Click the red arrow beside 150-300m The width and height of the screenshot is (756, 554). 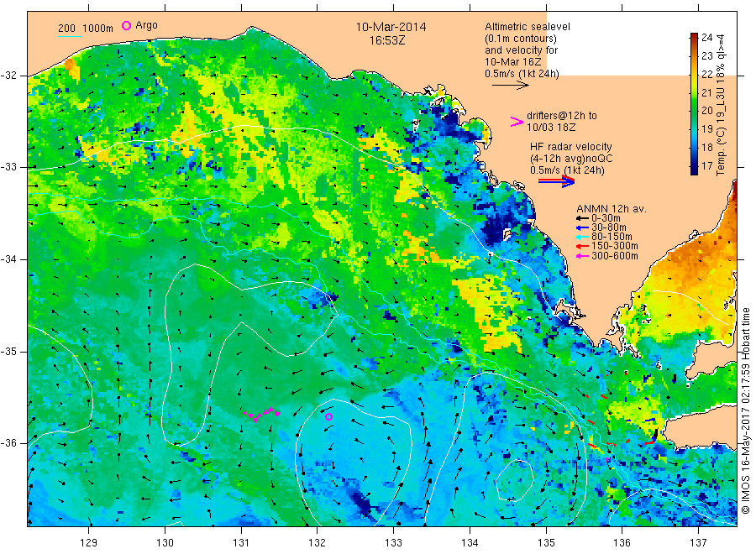pyautogui.click(x=582, y=247)
